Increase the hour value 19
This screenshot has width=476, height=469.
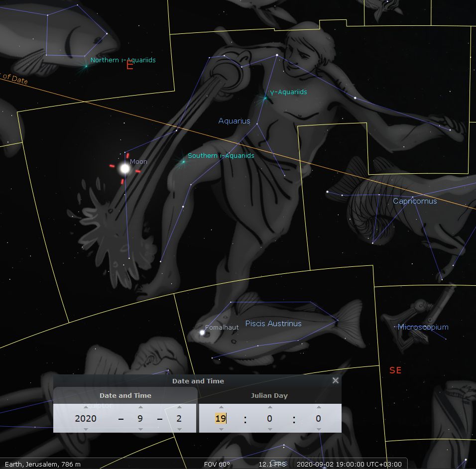[221, 407]
